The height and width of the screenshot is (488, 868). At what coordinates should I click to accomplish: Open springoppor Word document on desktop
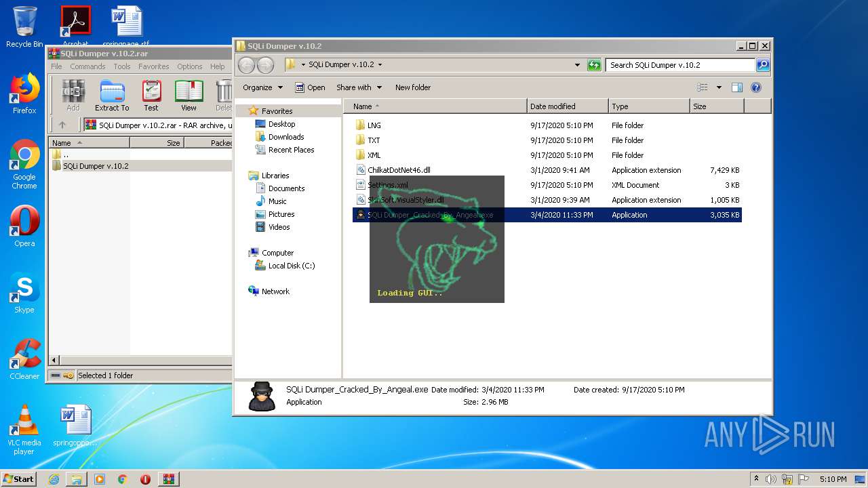[x=75, y=426]
